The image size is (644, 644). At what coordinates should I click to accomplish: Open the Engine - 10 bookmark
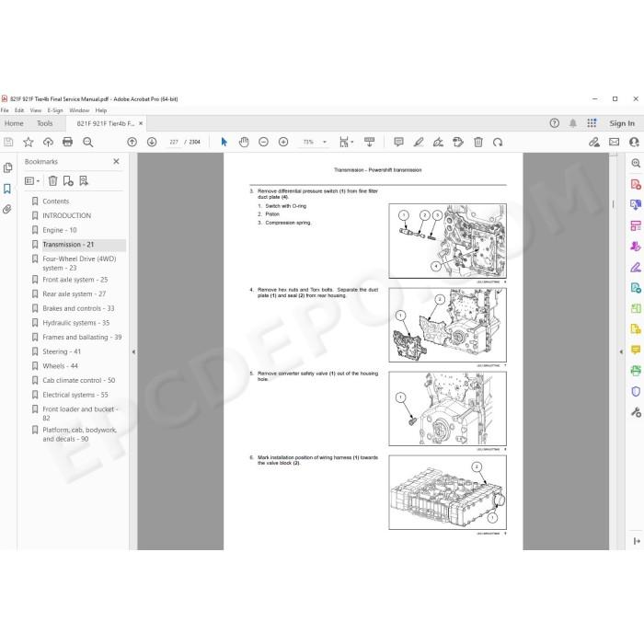[x=60, y=230]
